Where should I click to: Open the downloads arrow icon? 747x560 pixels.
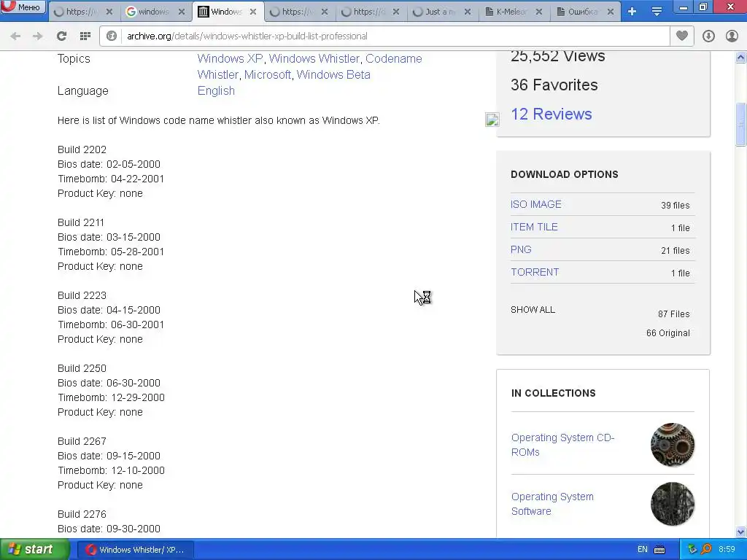708,36
